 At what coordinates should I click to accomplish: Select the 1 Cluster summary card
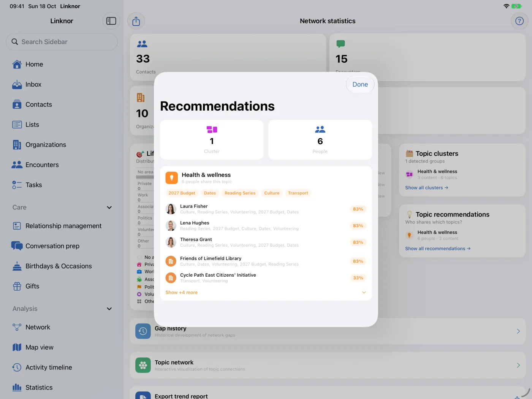[212, 140]
